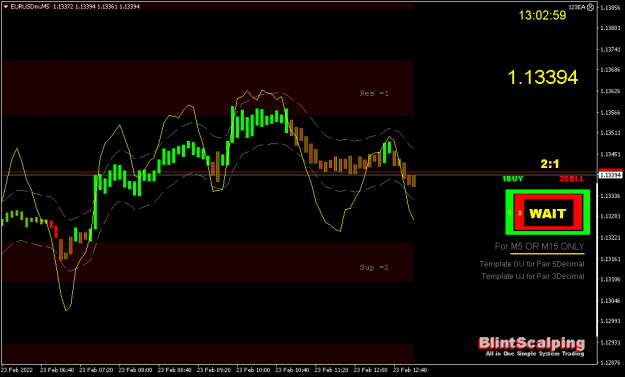The width and height of the screenshot is (625, 377).
Task: Click the 1.13626 price axis label
Action: (611, 91)
